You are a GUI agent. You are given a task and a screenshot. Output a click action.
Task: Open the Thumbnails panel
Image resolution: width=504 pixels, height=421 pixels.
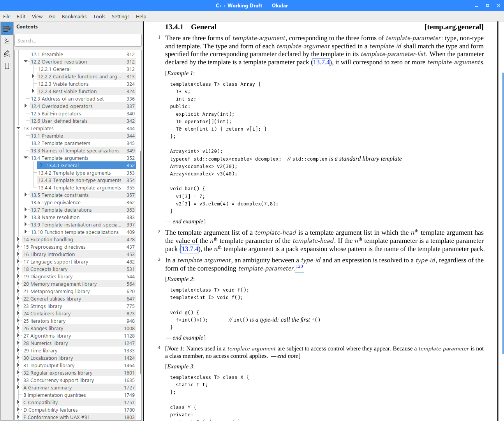tap(7, 41)
